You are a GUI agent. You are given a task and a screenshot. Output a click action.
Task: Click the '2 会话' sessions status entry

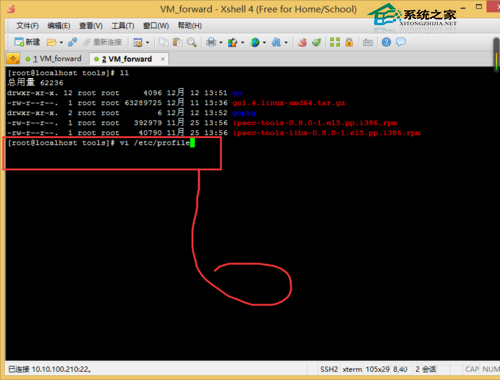[x=425, y=369]
